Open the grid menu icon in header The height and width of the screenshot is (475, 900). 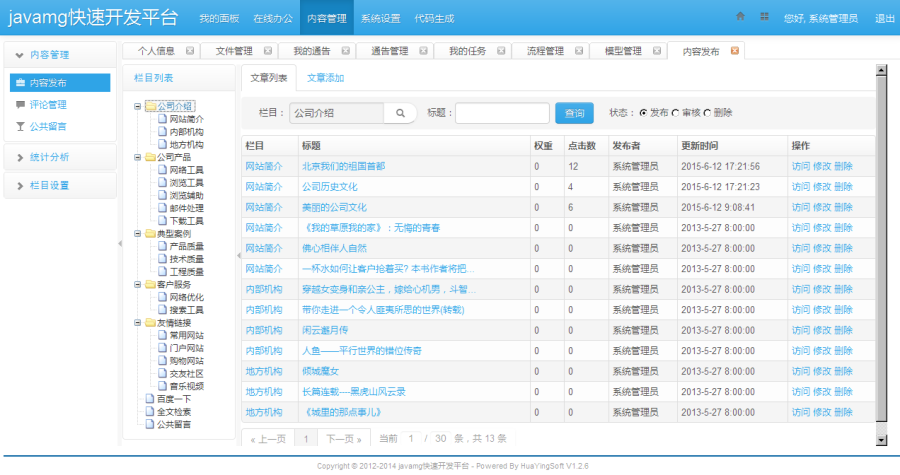[765, 17]
